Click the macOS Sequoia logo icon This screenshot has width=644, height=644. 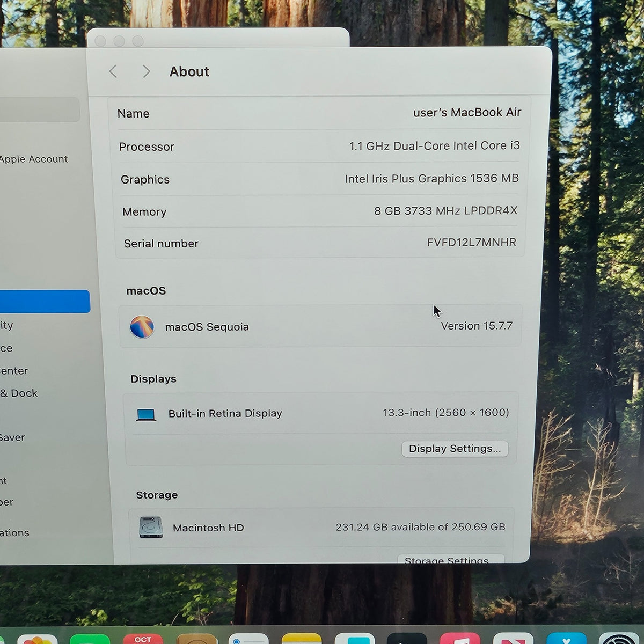click(x=142, y=327)
